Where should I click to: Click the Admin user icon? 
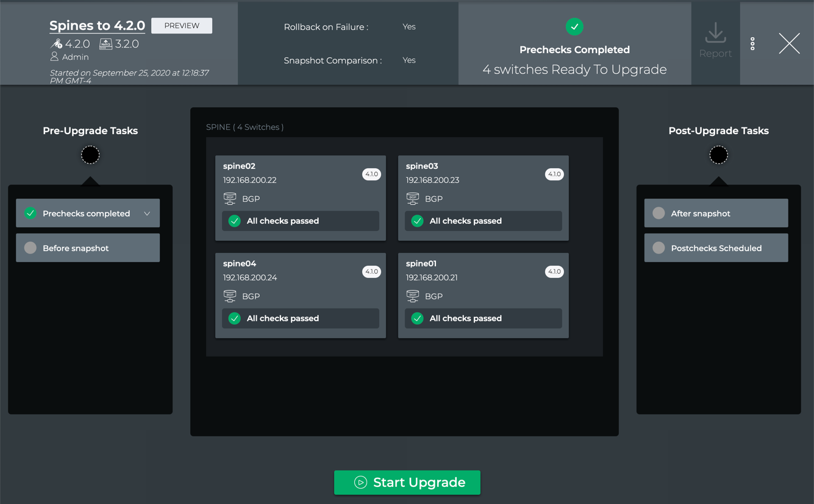click(x=54, y=57)
